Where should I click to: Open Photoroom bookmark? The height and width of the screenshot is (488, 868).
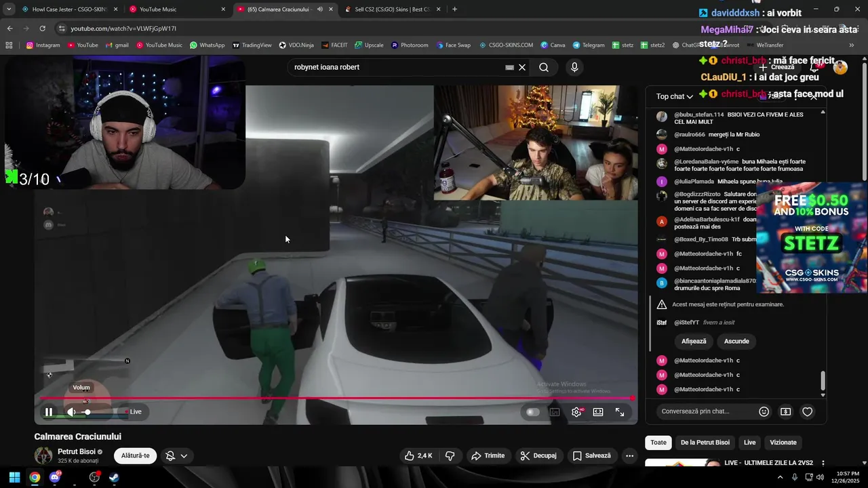pyautogui.click(x=410, y=45)
